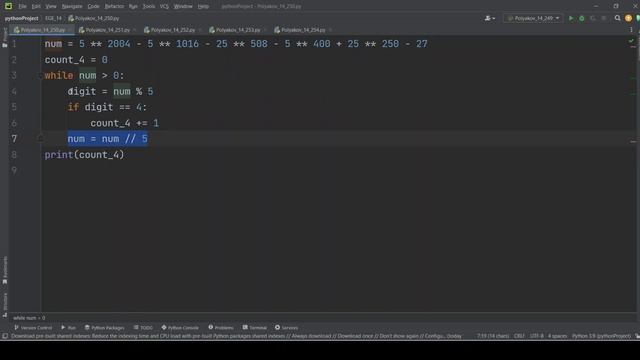This screenshot has height=360, width=640.
Task: Collapse the while loop fold marker
Action: pos(40,76)
